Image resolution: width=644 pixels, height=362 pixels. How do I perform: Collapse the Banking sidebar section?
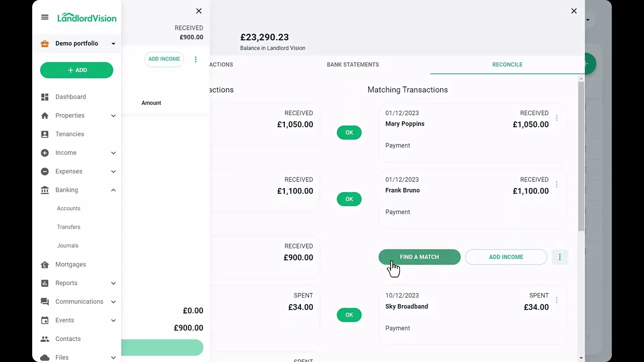pos(113,190)
